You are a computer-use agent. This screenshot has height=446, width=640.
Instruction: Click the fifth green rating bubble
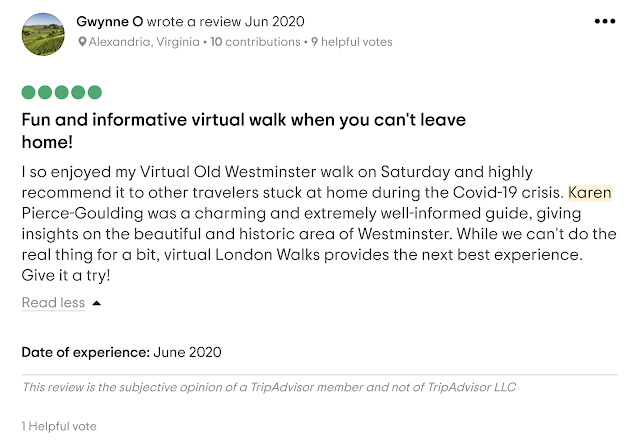[x=94, y=92]
